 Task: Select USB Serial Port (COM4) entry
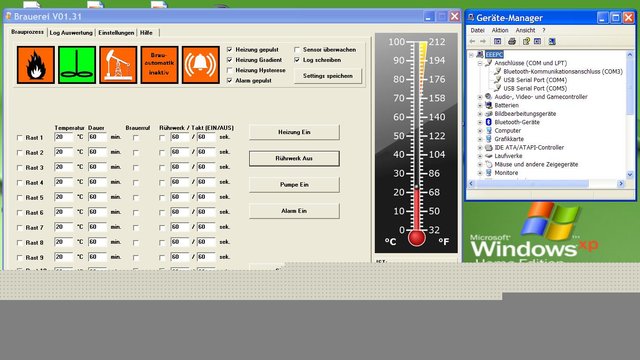(x=535, y=80)
